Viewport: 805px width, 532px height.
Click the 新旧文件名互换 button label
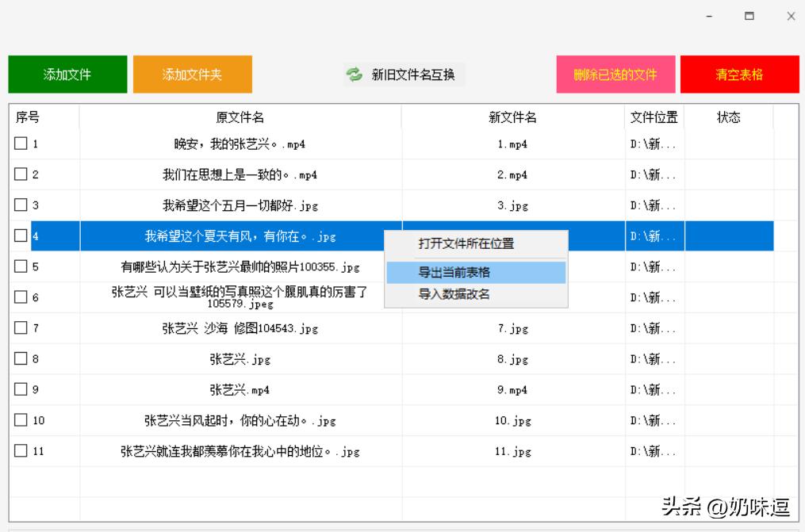[413, 75]
